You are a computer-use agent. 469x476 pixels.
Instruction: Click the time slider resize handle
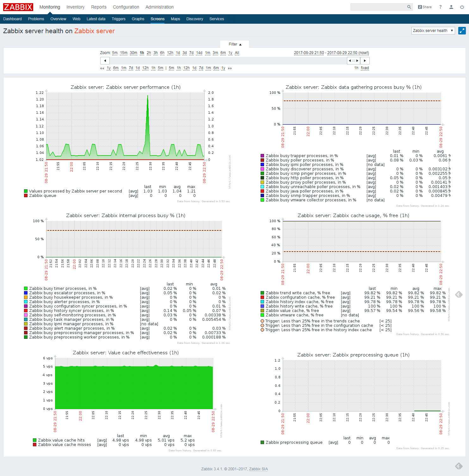(354, 61)
